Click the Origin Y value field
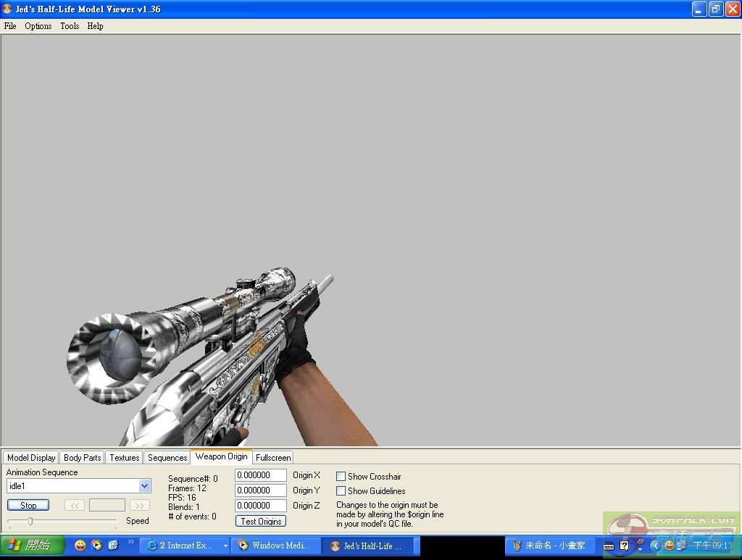Screen dimensions: 742x560 coord(261,490)
